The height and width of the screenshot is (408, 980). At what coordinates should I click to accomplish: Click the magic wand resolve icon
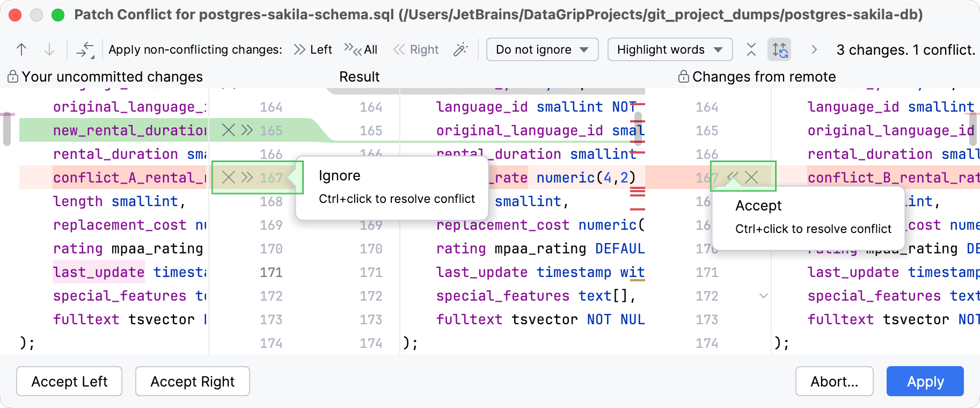[460, 50]
